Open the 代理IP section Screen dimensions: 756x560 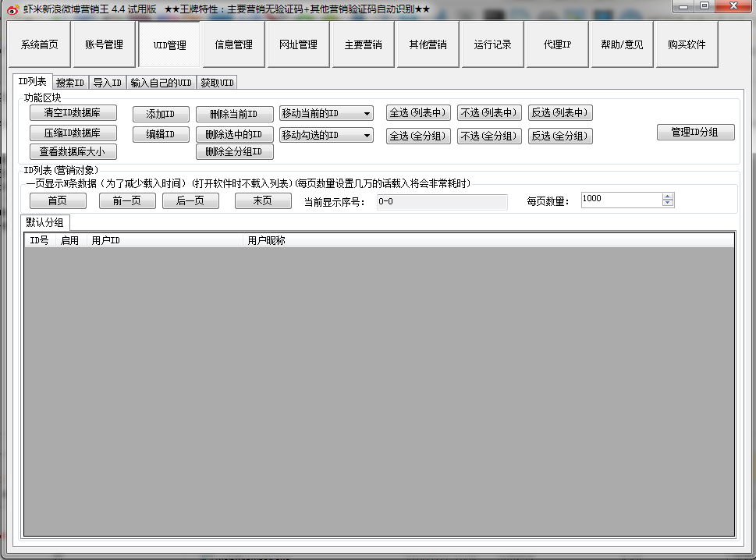pos(558,44)
